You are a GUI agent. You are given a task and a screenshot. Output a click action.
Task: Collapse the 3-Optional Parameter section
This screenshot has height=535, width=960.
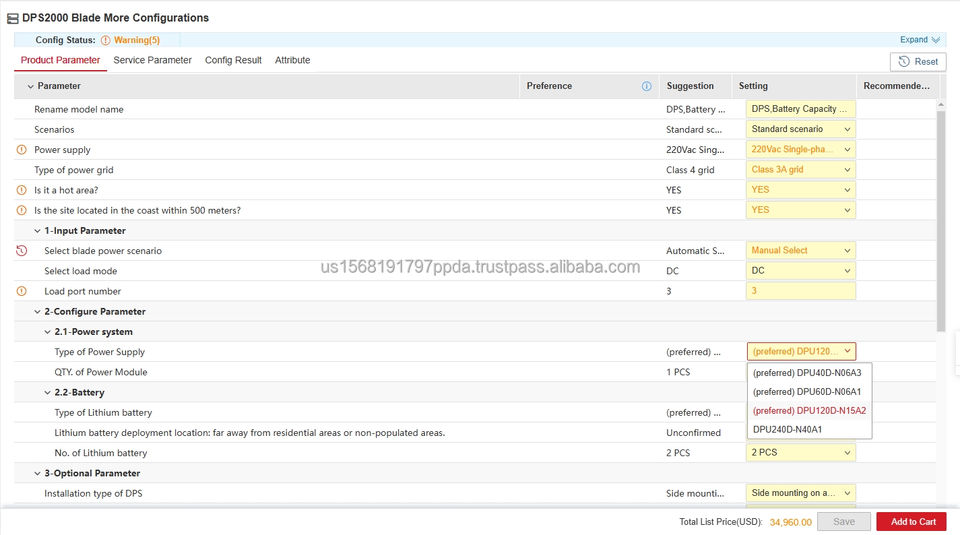coord(37,473)
